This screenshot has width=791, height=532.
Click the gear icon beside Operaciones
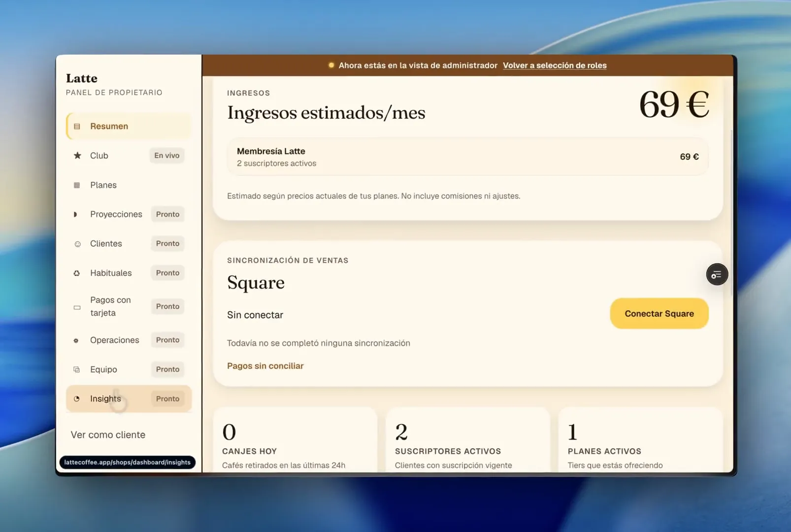(x=76, y=340)
